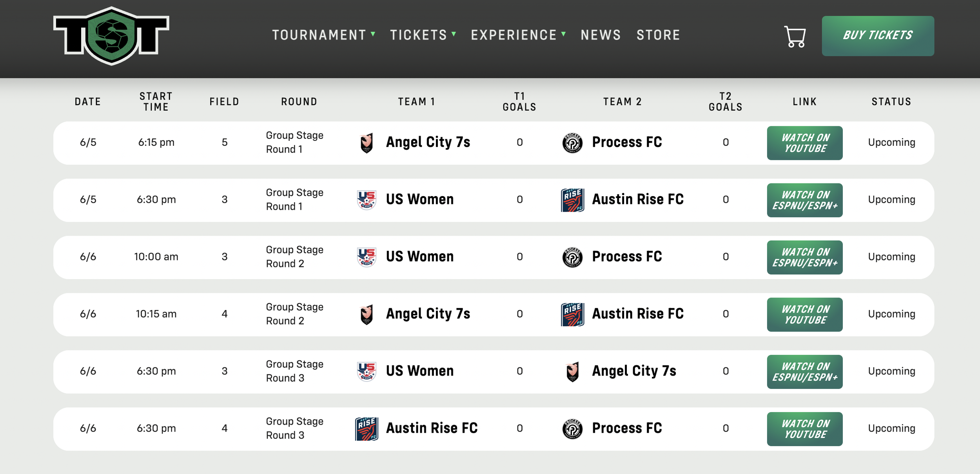Open the Store page
Viewport: 980px width, 474px height.
tap(658, 35)
